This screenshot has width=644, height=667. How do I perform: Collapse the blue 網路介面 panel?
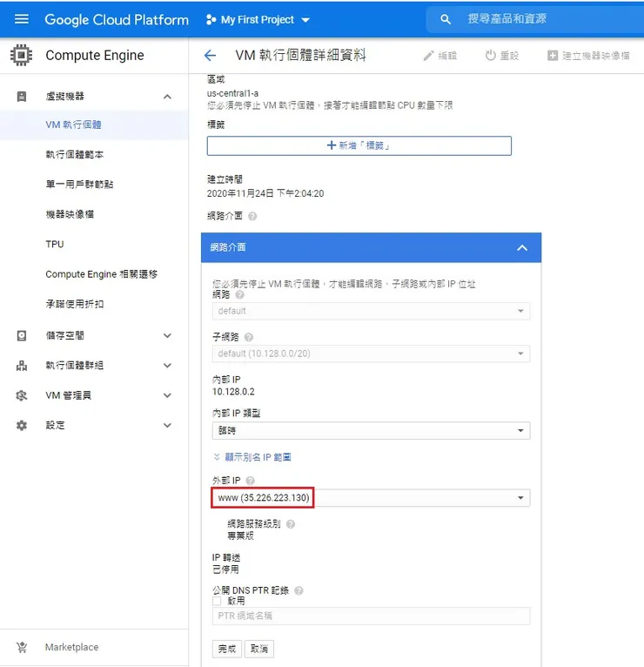point(522,247)
